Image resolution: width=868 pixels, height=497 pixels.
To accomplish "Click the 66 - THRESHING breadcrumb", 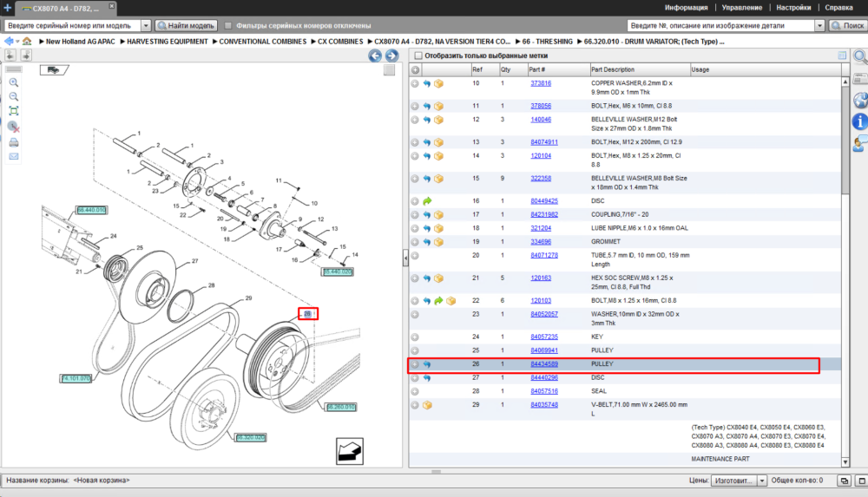I will pyautogui.click(x=548, y=42).
